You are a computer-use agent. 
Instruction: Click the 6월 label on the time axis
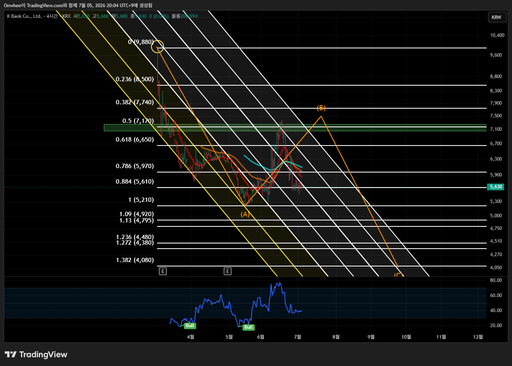260,337
